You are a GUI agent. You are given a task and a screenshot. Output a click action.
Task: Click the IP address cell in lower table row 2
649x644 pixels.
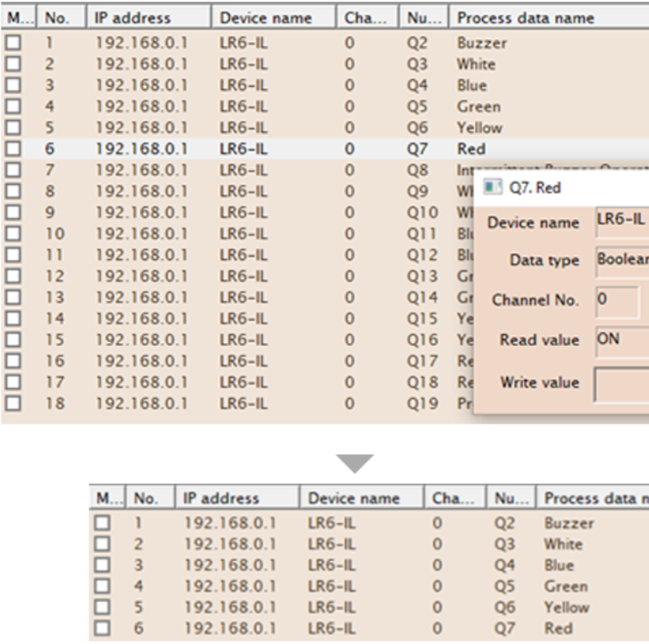(230, 544)
